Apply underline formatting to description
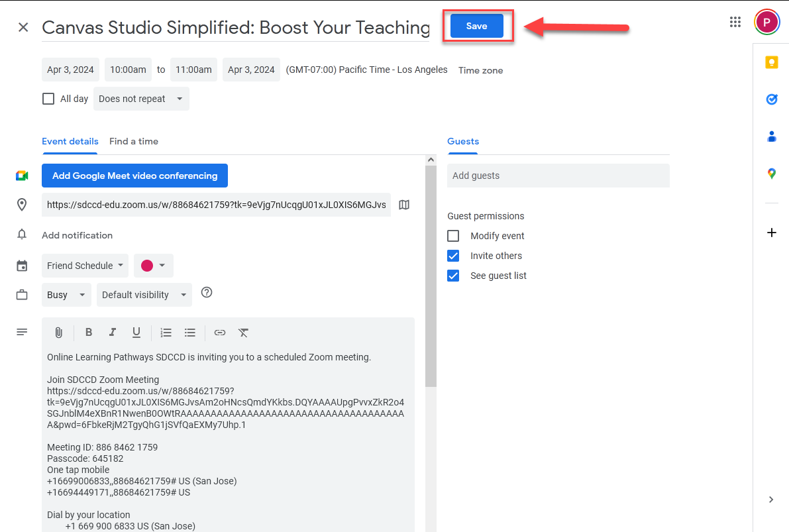The image size is (789, 532). [136, 333]
